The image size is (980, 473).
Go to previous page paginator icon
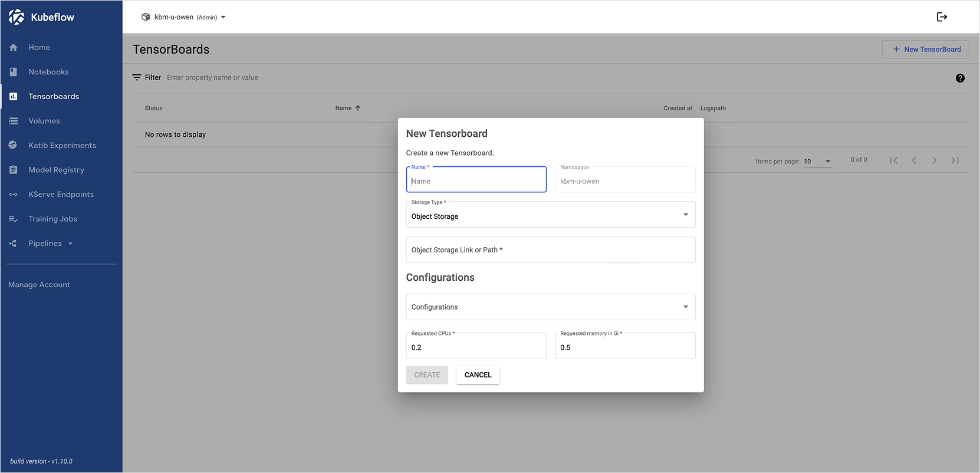click(x=914, y=160)
